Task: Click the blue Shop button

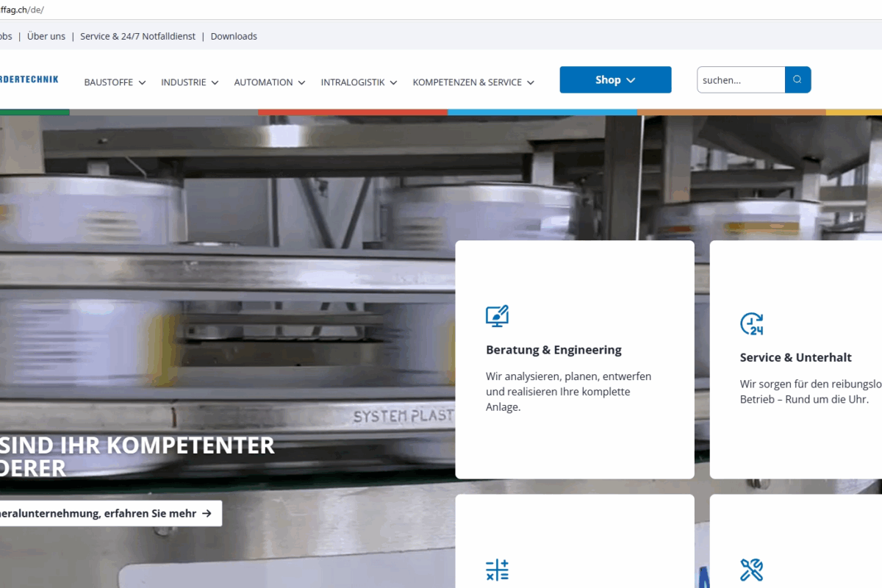Action: (x=615, y=80)
